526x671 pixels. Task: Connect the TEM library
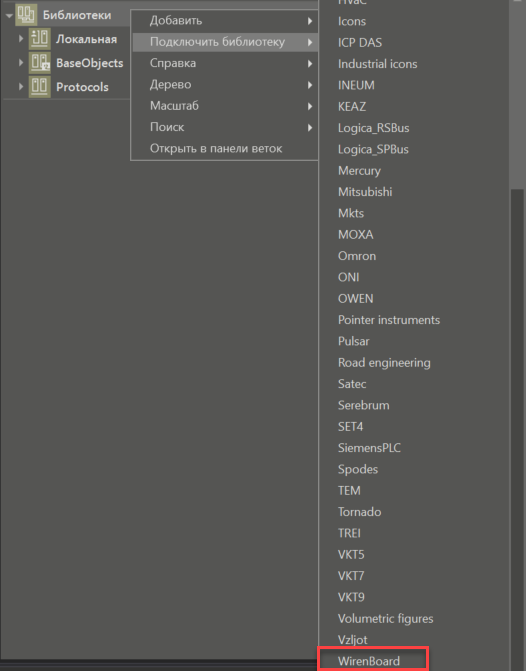(x=349, y=490)
